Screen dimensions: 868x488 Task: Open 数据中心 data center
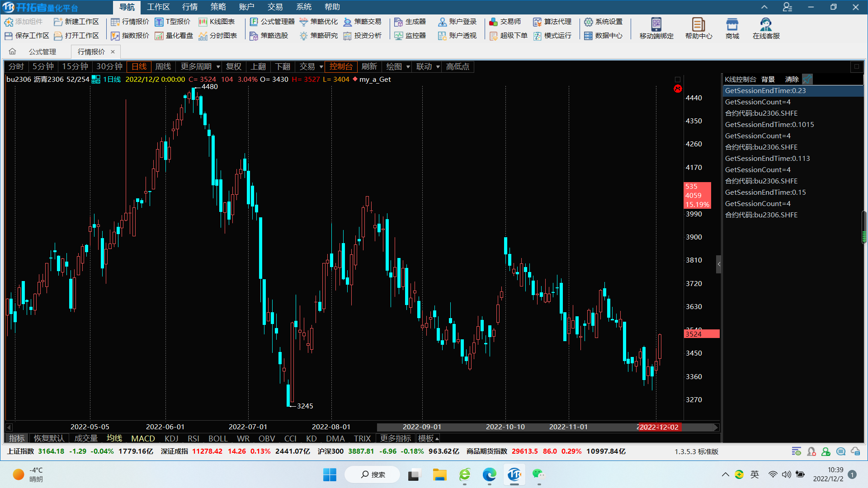tap(604, 36)
